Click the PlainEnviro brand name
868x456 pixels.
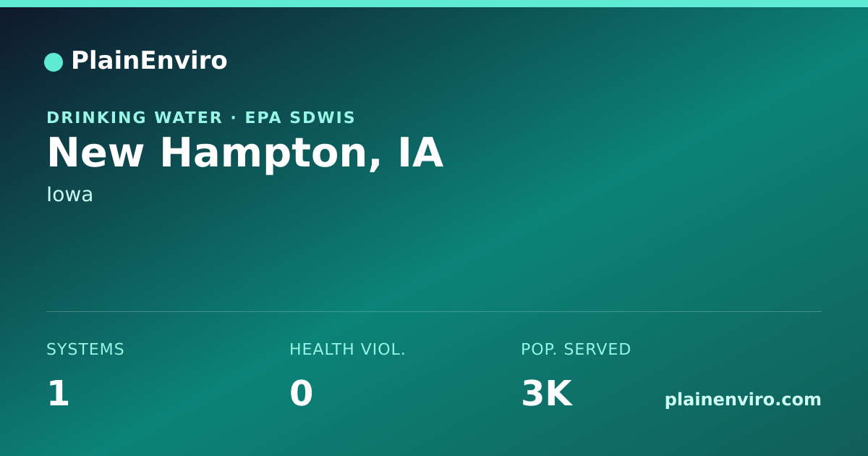[x=149, y=61]
